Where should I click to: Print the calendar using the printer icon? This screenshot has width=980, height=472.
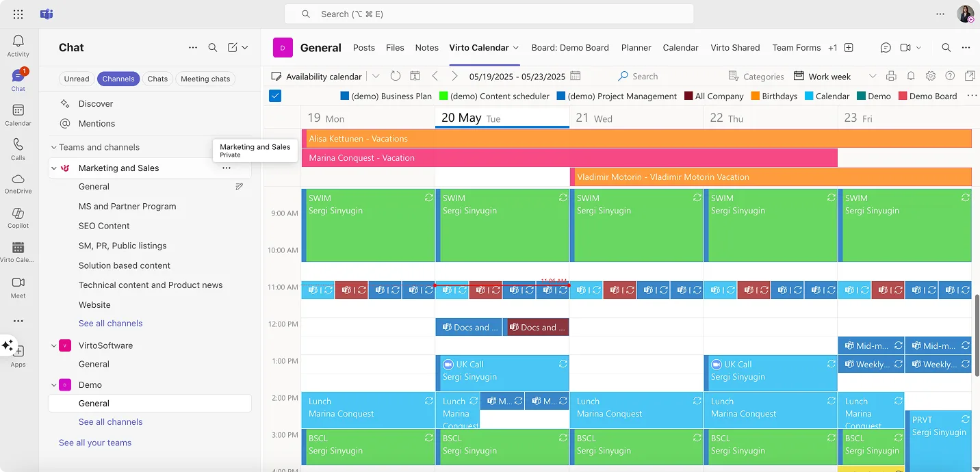[891, 76]
